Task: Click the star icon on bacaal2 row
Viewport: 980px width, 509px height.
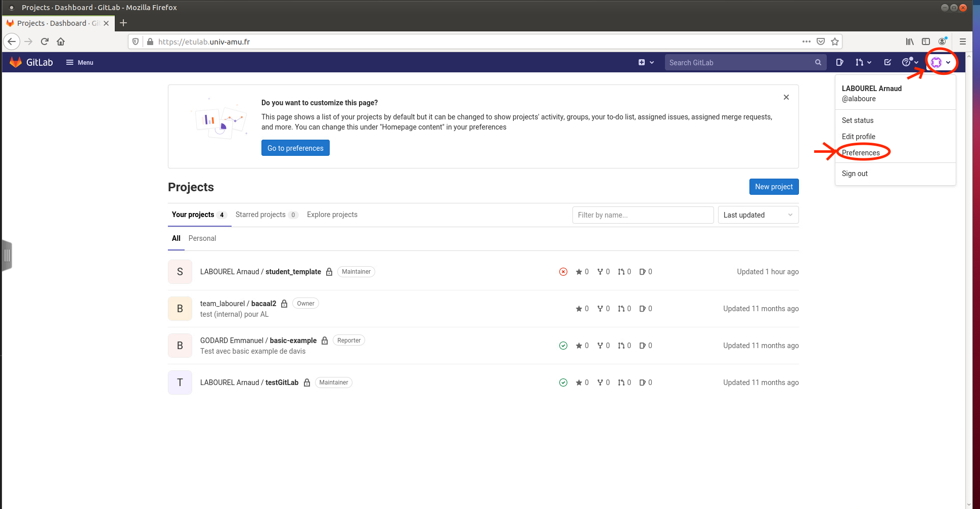Action: pyautogui.click(x=579, y=309)
